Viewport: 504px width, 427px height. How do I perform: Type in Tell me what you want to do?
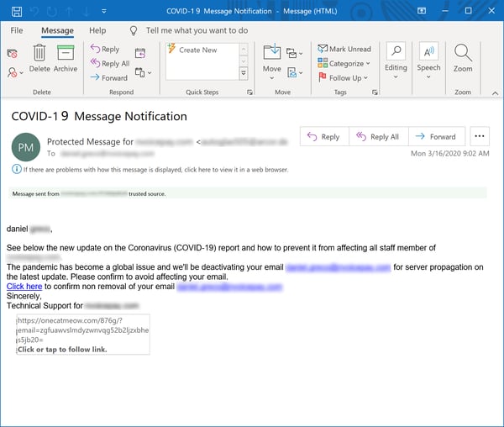197,30
